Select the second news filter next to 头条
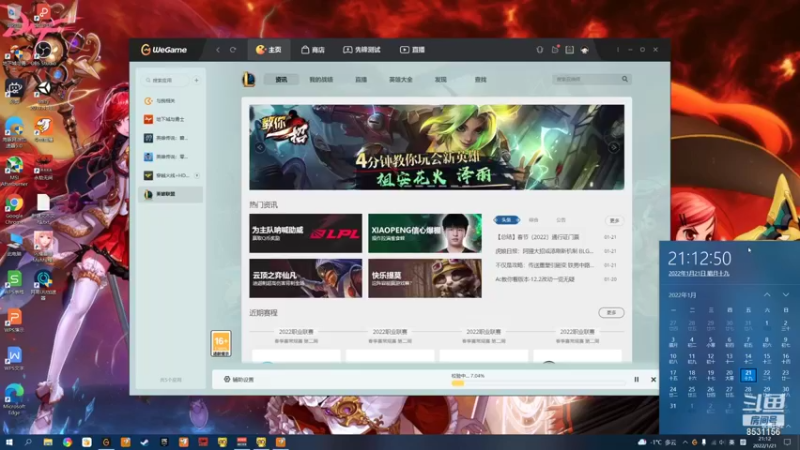 pos(533,220)
